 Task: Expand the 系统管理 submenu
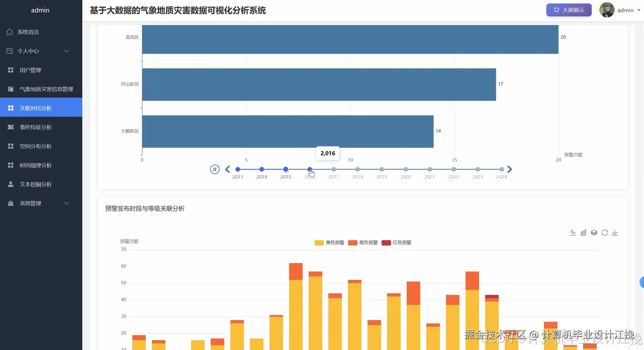click(x=41, y=203)
